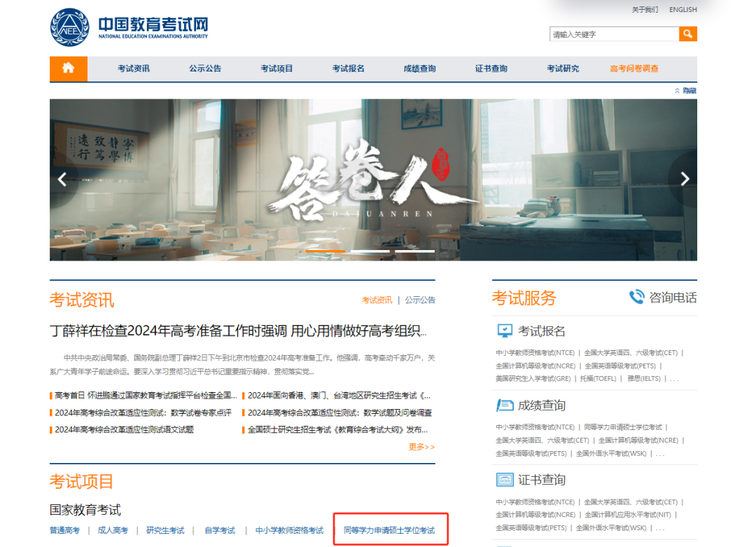Open the 考试研究 navigation menu item

point(563,69)
